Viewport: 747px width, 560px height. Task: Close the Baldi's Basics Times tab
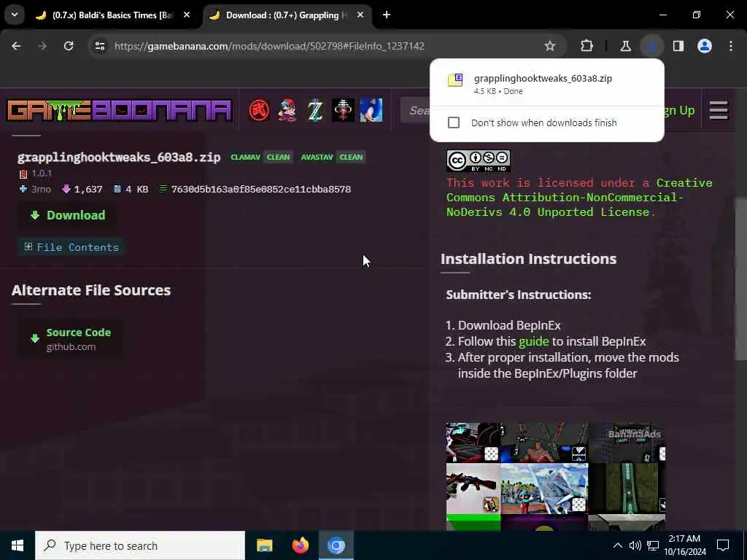click(x=187, y=15)
